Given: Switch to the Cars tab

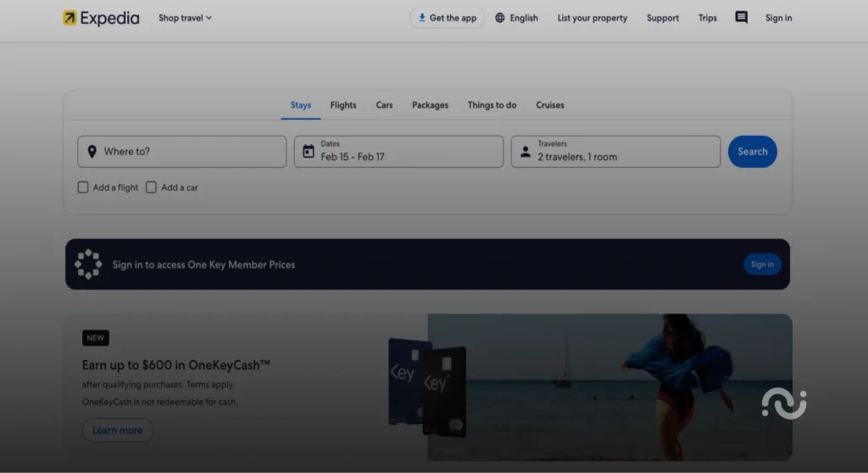Looking at the screenshot, I should point(384,105).
